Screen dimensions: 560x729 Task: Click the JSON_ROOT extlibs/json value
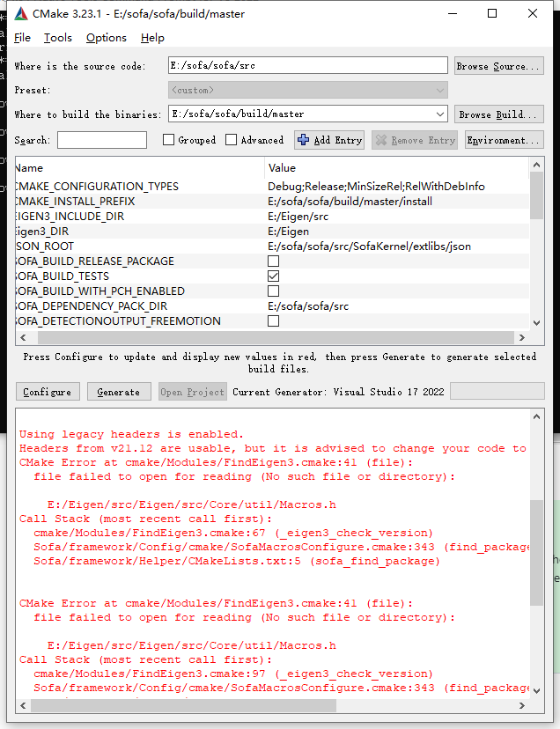click(369, 246)
